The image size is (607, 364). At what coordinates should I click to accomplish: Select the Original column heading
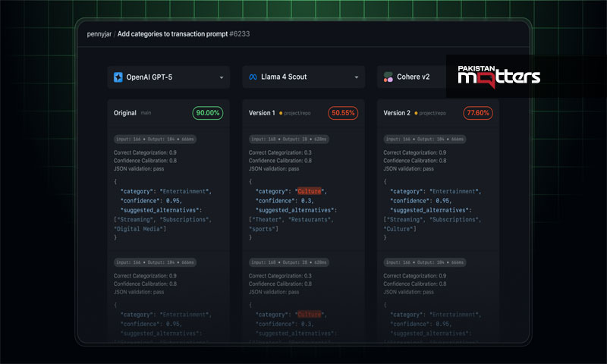tap(125, 113)
